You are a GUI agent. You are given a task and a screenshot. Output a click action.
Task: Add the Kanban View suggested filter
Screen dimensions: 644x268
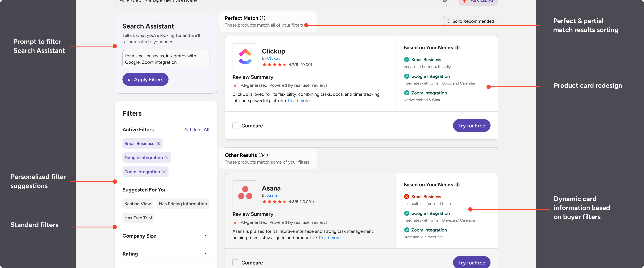137,204
